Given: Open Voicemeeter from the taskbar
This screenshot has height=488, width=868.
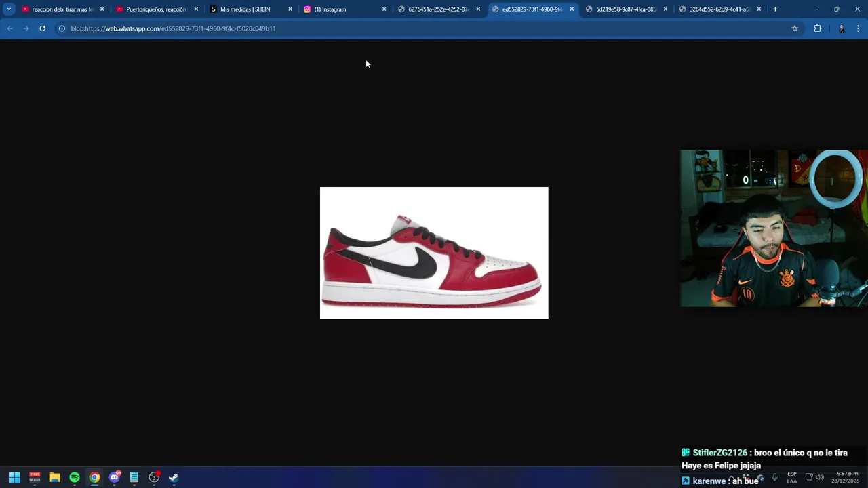Looking at the screenshot, I should point(35,477).
